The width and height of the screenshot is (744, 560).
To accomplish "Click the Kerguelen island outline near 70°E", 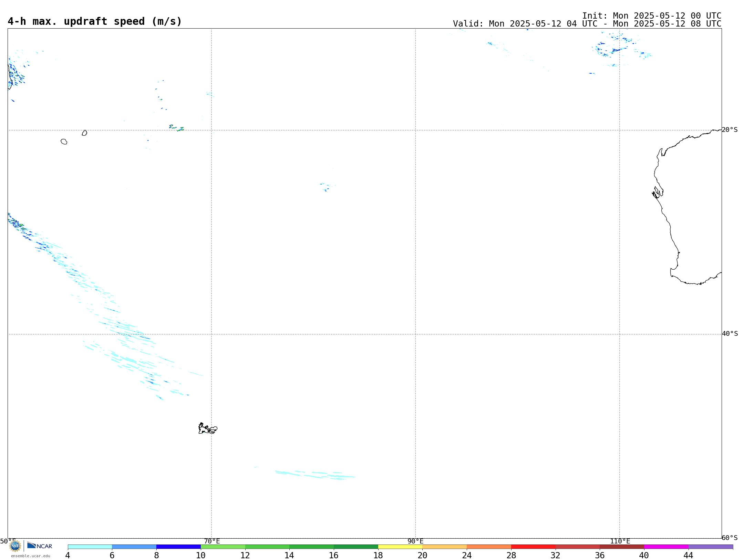I will tap(208, 428).
